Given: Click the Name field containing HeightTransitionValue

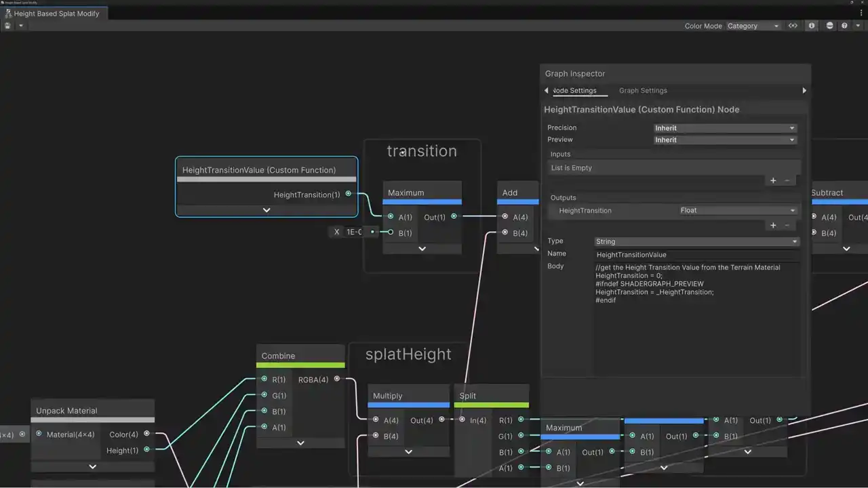Looking at the screenshot, I should [x=696, y=255].
